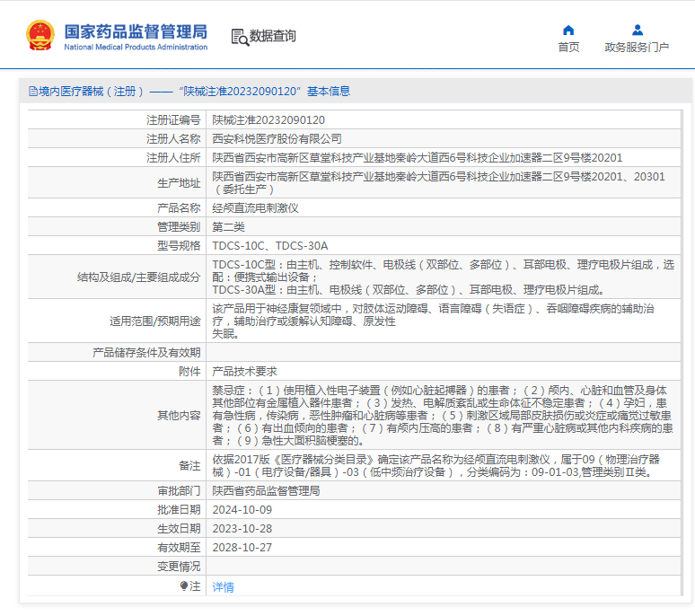
Task: Select the registrant name 西安科悦医疗股份有限公司
Action: point(277,138)
